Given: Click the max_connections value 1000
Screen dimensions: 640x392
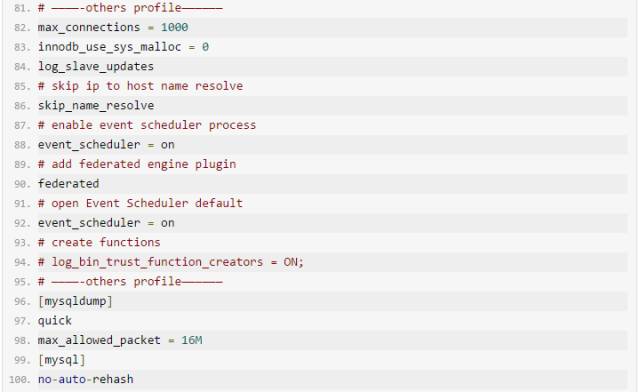Looking at the screenshot, I should point(174,27).
